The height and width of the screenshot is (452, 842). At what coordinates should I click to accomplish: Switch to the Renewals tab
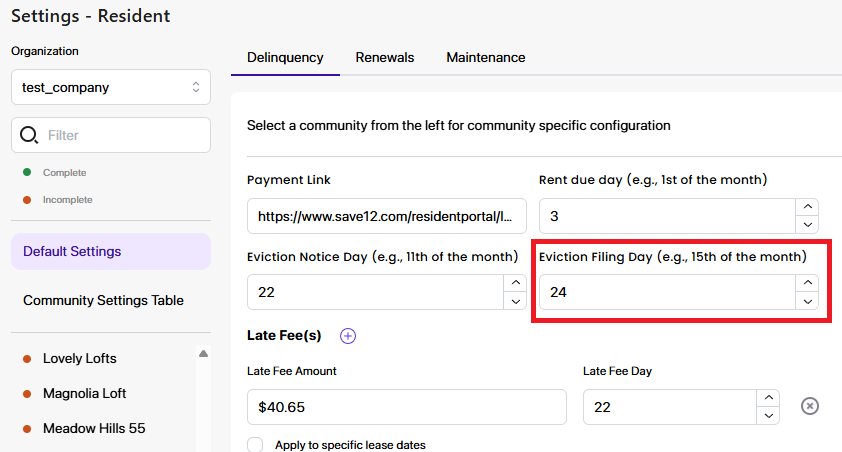[384, 57]
